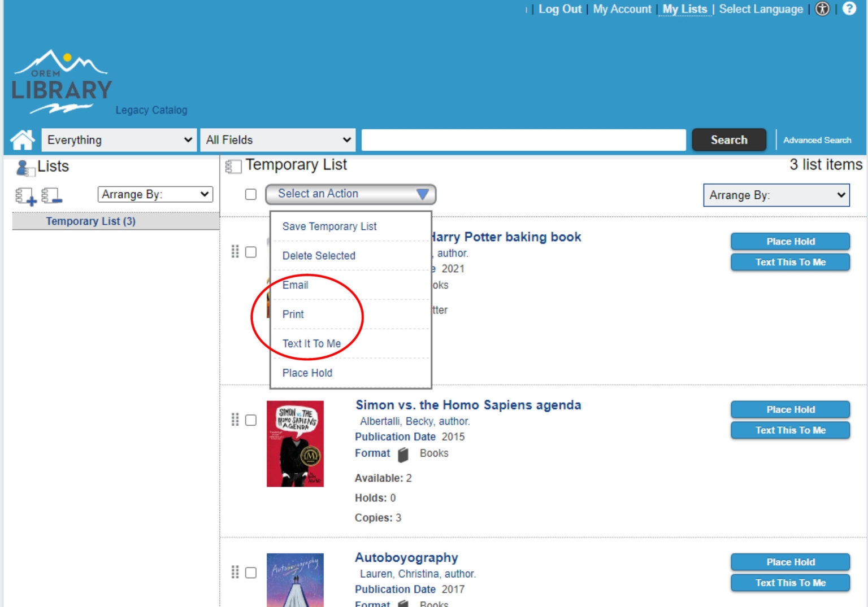Click the Orem Library logo
The height and width of the screenshot is (607, 868).
[61, 79]
